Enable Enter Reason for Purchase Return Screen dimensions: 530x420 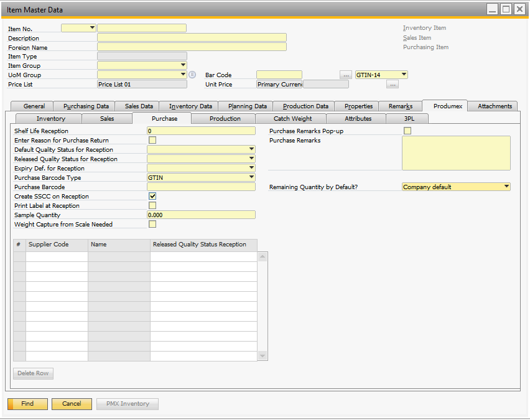pos(152,140)
